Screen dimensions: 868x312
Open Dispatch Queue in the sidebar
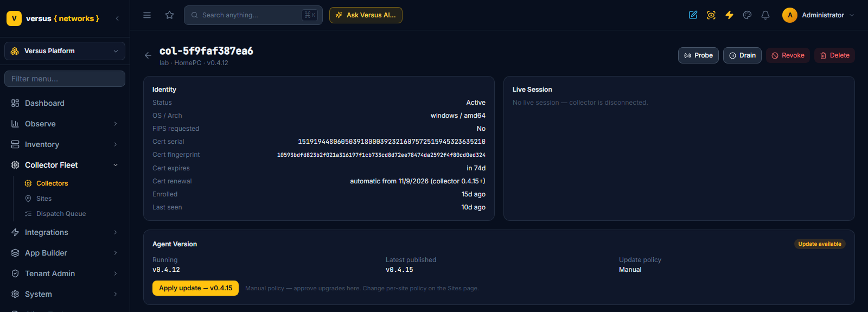tap(61, 214)
